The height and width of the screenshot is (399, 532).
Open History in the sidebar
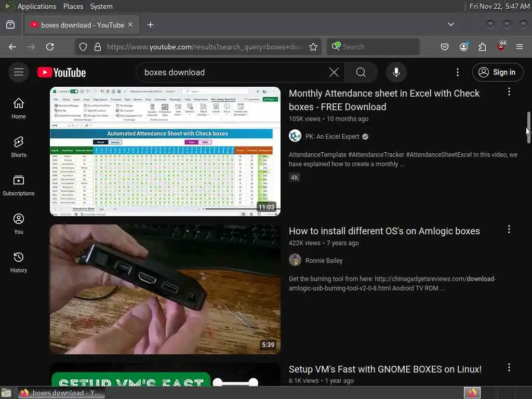point(19,262)
